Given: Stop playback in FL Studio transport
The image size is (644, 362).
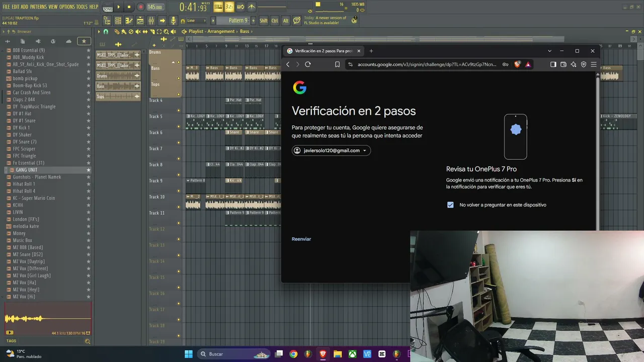Looking at the screenshot, I should (x=129, y=7).
